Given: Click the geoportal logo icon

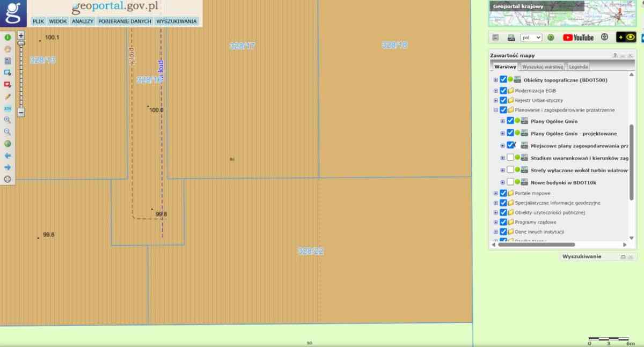Looking at the screenshot, I should pos(13,13).
